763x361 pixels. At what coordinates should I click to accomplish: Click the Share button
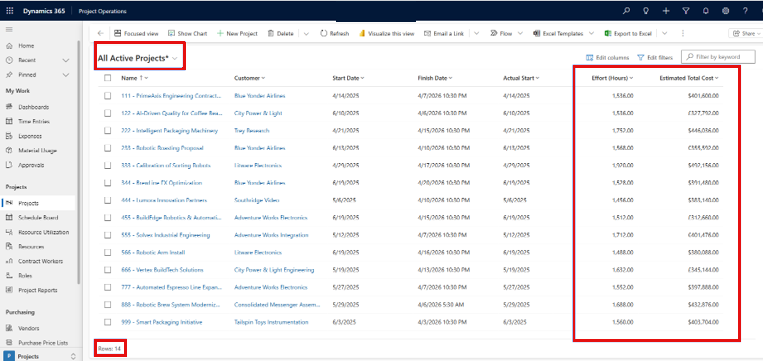[745, 34]
